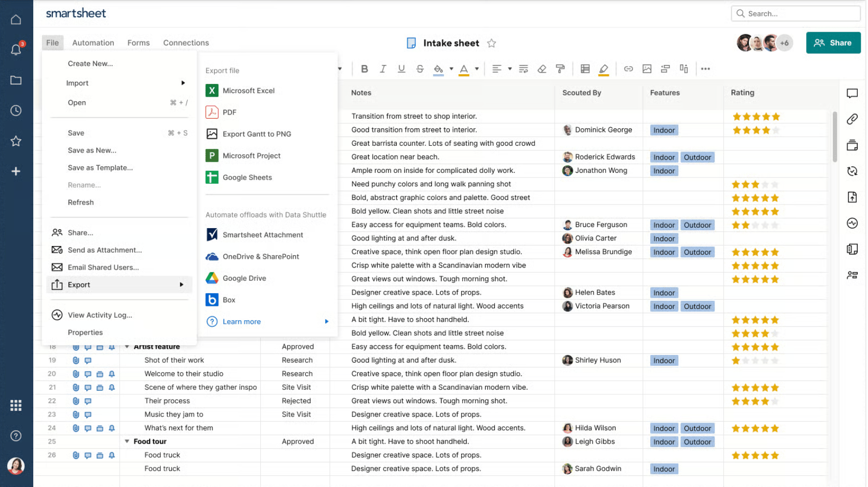Star the Intake sheet as favorite
This screenshot has width=868, height=487.
(491, 43)
